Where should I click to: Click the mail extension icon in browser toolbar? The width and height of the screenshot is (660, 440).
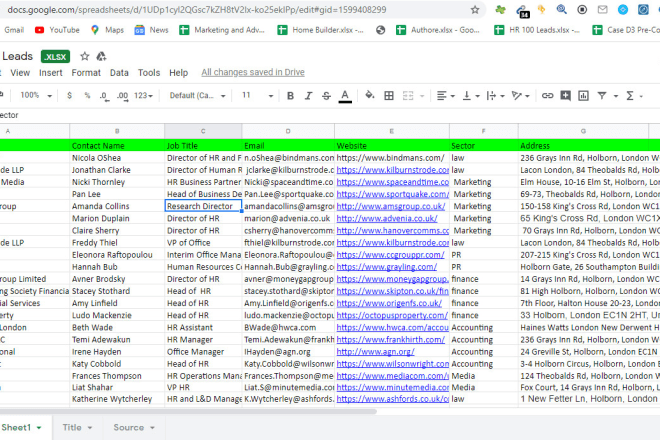(602, 9)
